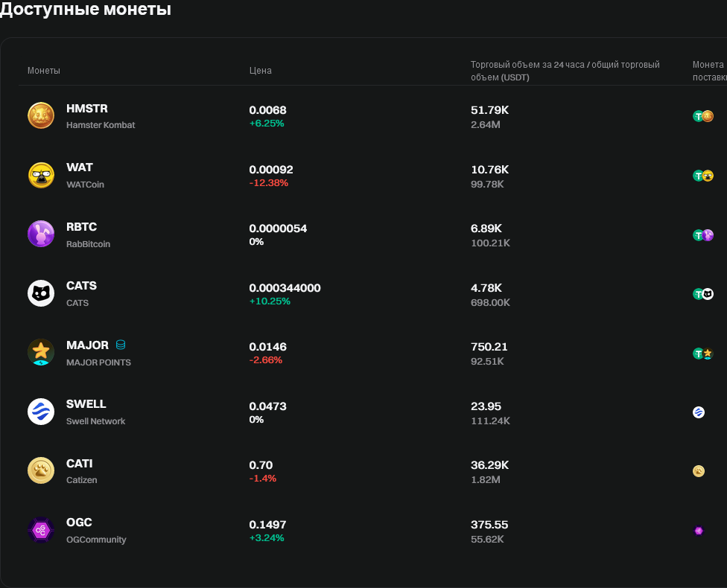Click the HMSTR delivery coin pair icon

tap(703, 116)
